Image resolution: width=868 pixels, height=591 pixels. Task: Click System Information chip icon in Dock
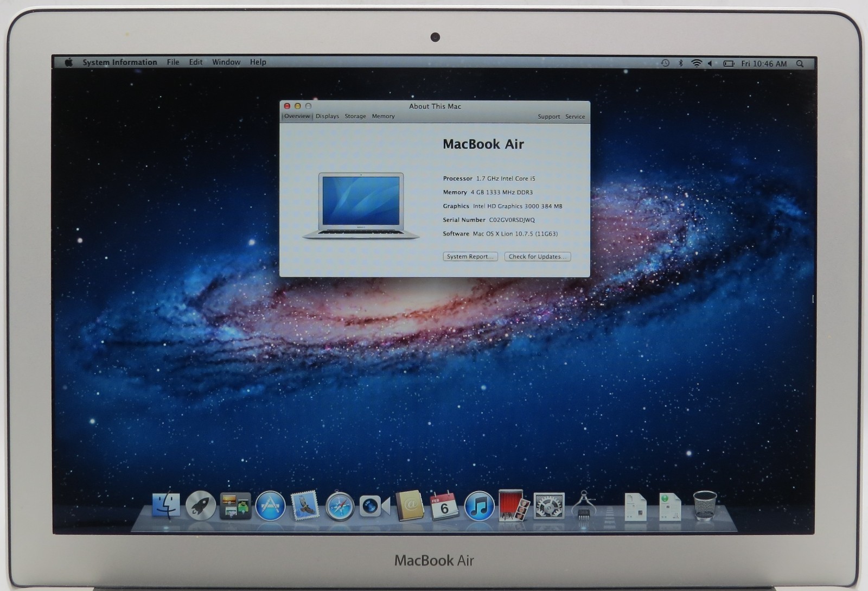point(584,506)
